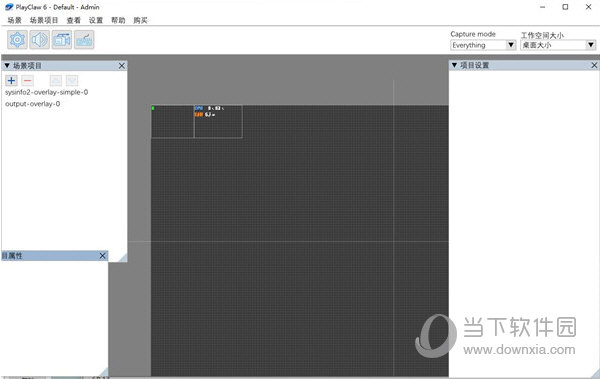Image resolution: width=600 pixels, height=379 pixels.
Task: Select output-overlay-0 in the list
Action: (33, 104)
